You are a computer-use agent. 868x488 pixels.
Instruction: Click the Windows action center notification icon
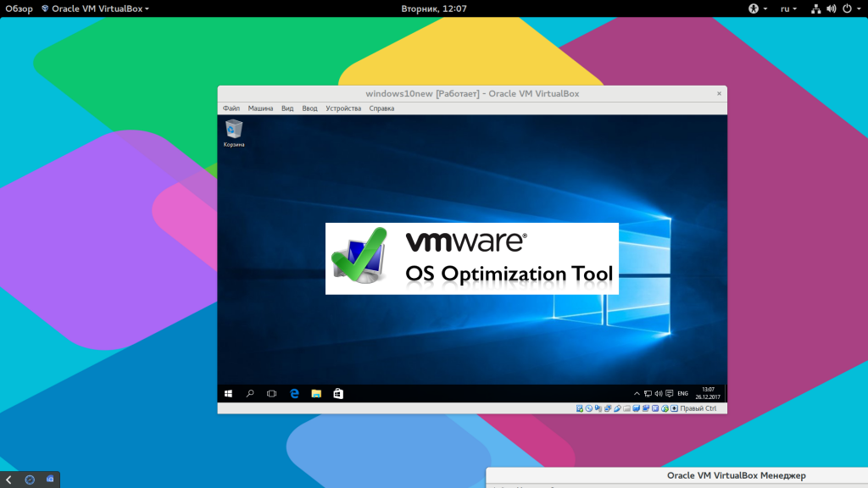pyautogui.click(x=670, y=394)
